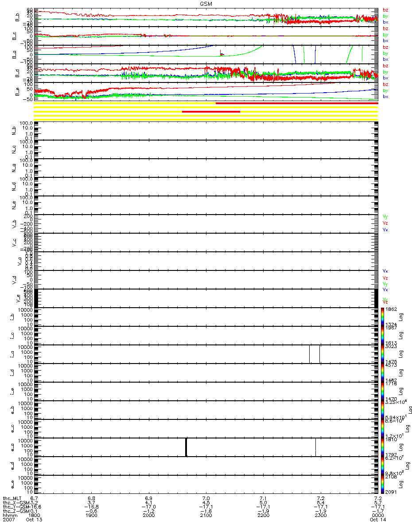Select the N_b density axis label

pos(13,131)
